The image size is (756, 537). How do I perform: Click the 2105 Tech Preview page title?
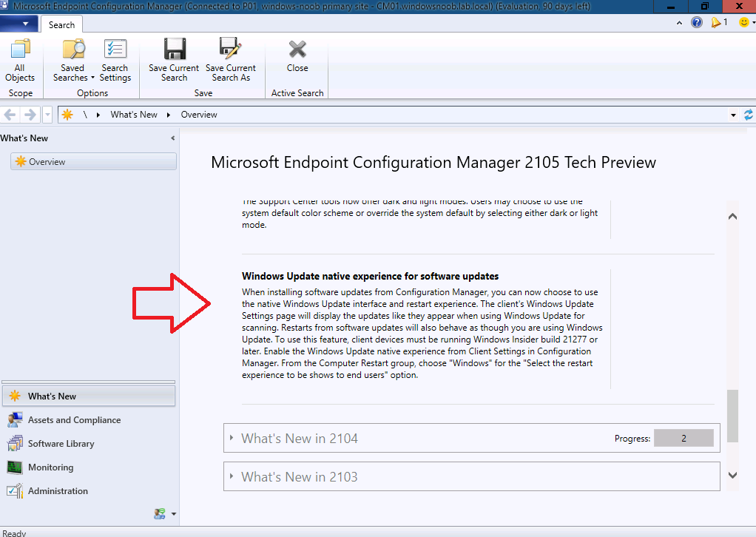click(433, 163)
